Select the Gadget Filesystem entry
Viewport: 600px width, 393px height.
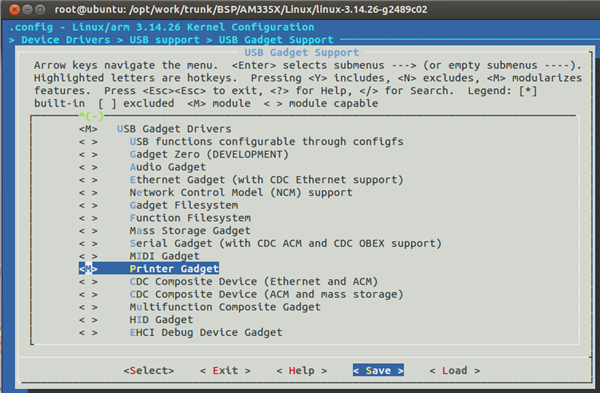pos(184,205)
